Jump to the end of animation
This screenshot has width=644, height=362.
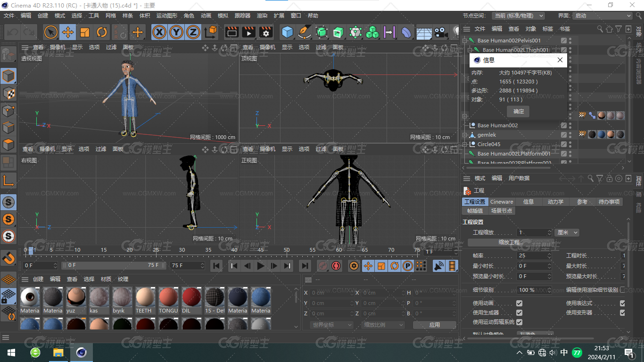(305, 266)
